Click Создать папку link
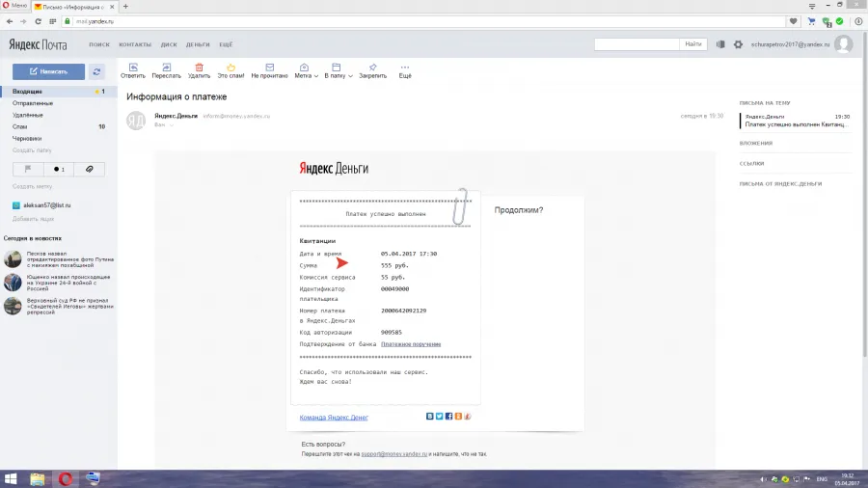The width and height of the screenshot is (868, 488). (32, 150)
